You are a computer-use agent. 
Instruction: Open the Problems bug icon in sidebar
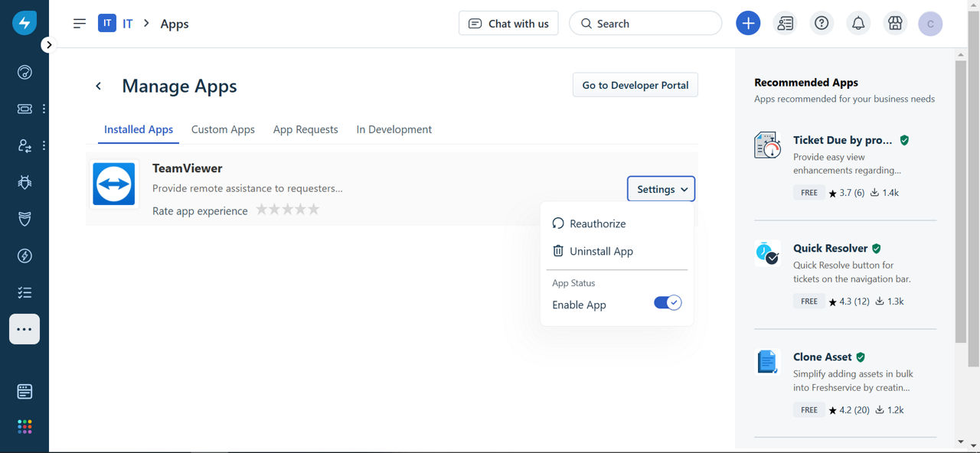tap(24, 182)
